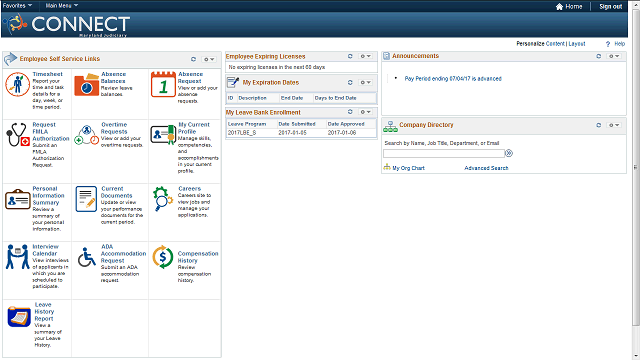This screenshot has height=360, width=640.
Task: Open the Help link
Action: click(x=620, y=44)
